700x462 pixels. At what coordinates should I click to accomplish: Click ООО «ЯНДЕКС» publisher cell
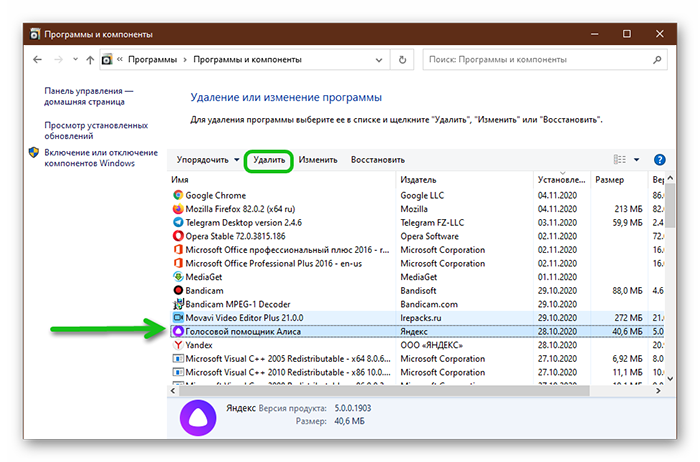(x=432, y=345)
